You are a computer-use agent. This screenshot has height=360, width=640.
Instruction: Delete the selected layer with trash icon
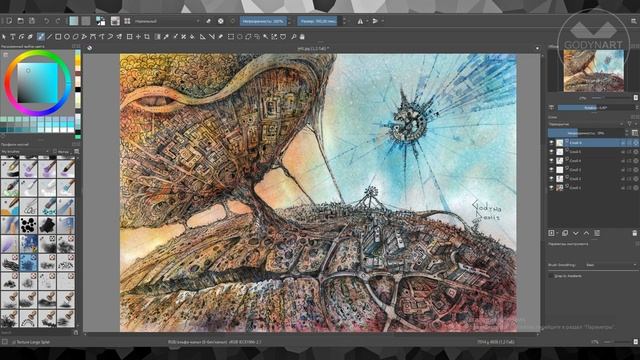635,233
